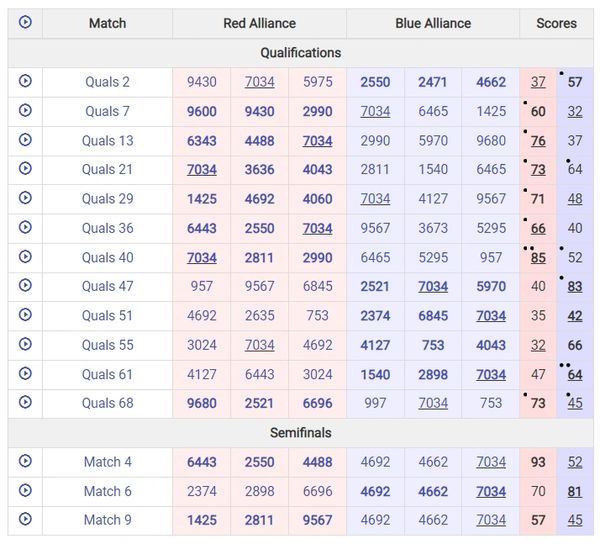Play the video for Semifinals Match 9
600x544 pixels.
(x=25, y=519)
